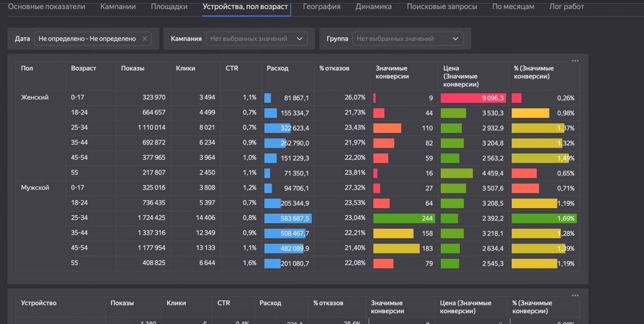View the Поисковые запросы report

point(441,7)
